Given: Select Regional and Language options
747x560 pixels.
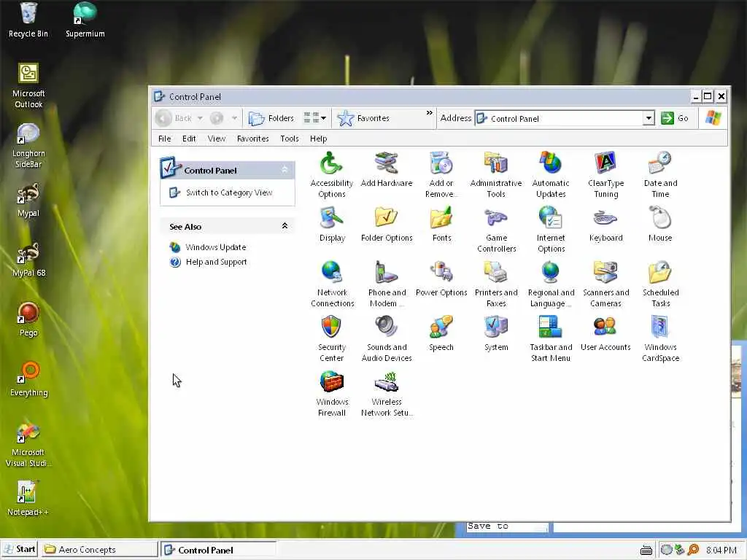Looking at the screenshot, I should pos(551,284).
